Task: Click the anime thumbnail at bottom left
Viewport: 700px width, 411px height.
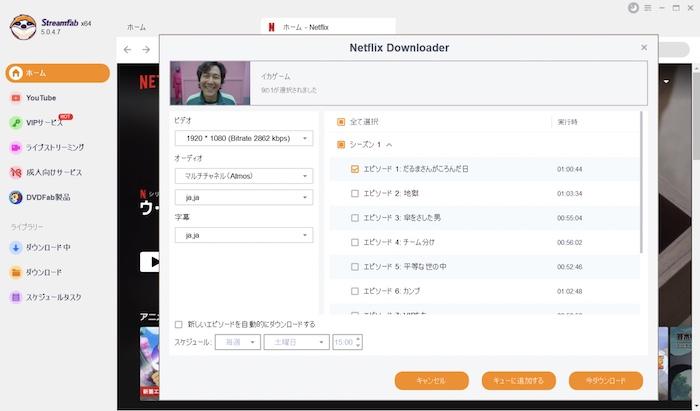Action: (150, 364)
